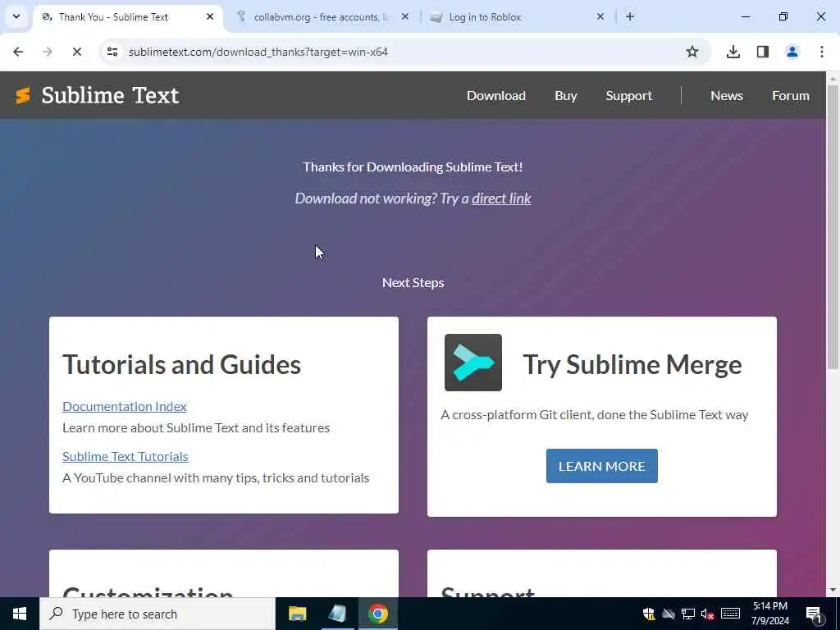Open the notification center icon
The width and height of the screenshot is (840, 630).
coord(814,614)
